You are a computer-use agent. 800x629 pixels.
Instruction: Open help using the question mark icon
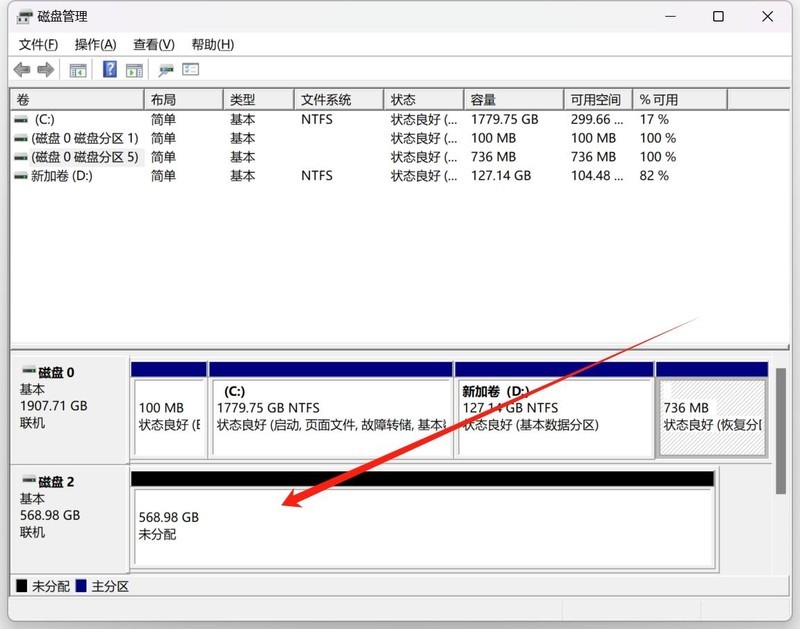[110, 69]
